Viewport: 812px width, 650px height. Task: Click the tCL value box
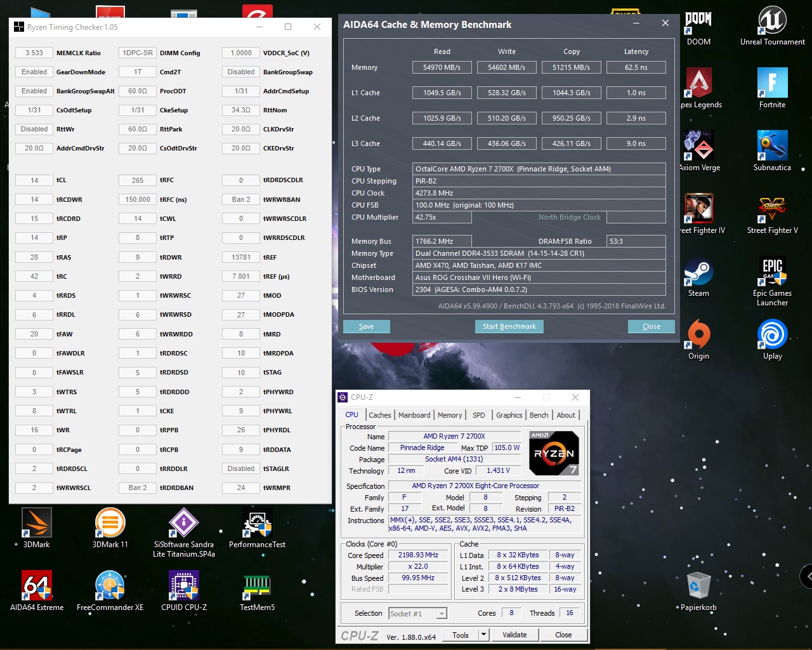[34, 180]
